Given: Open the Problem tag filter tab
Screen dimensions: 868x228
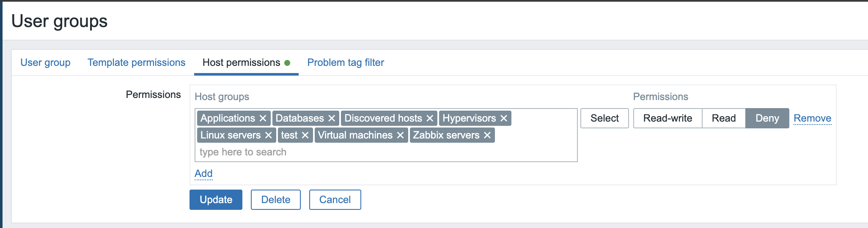Looking at the screenshot, I should pos(345,62).
